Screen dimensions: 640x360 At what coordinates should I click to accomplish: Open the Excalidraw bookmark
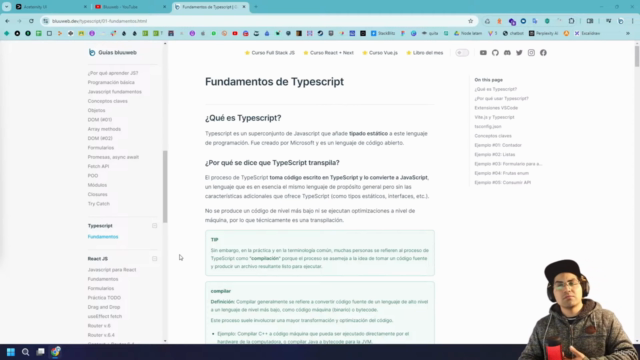(x=587, y=33)
